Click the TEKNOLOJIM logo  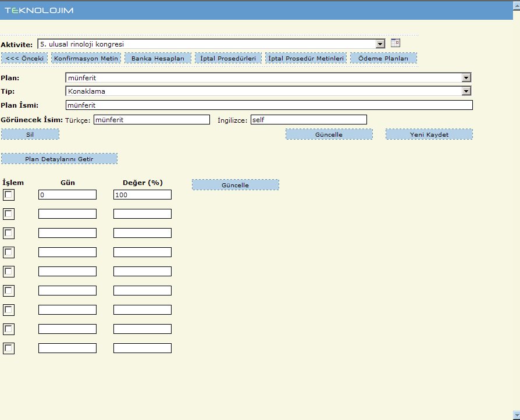click(x=39, y=10)
